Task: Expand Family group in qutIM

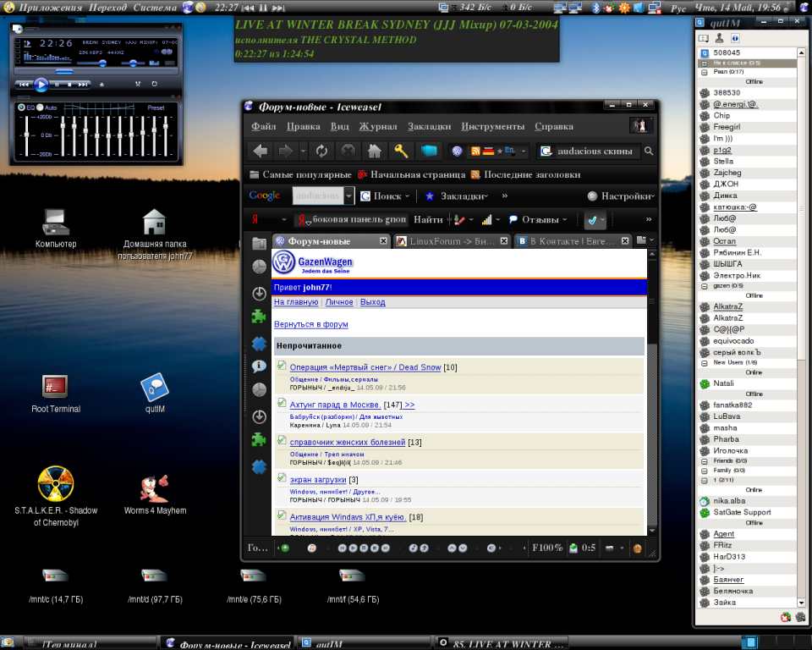Action: coord(705,471)
